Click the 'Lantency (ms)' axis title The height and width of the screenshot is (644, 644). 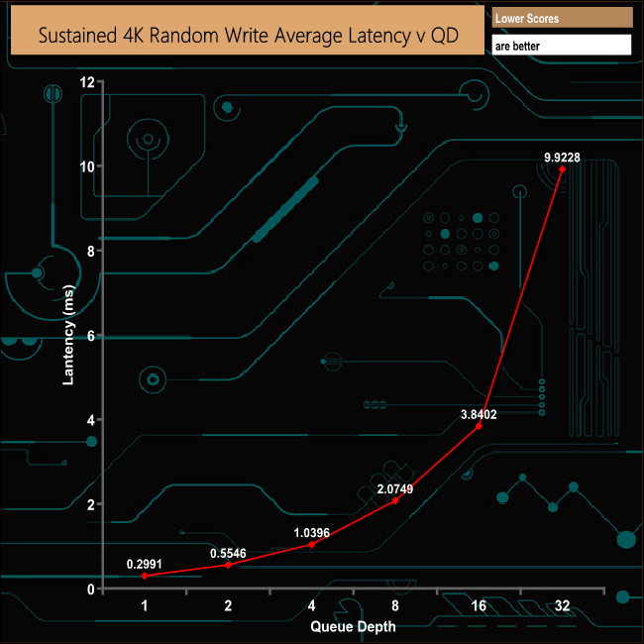68,335
